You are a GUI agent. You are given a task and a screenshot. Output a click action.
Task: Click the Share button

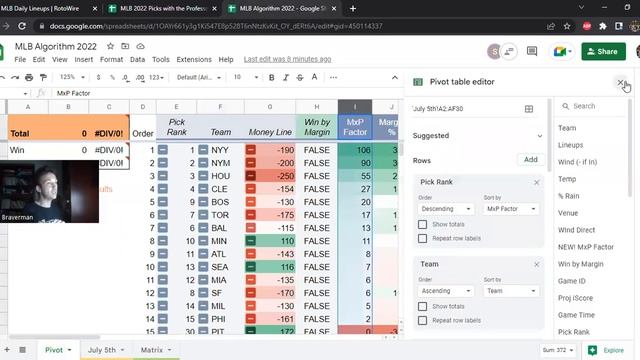603,51
